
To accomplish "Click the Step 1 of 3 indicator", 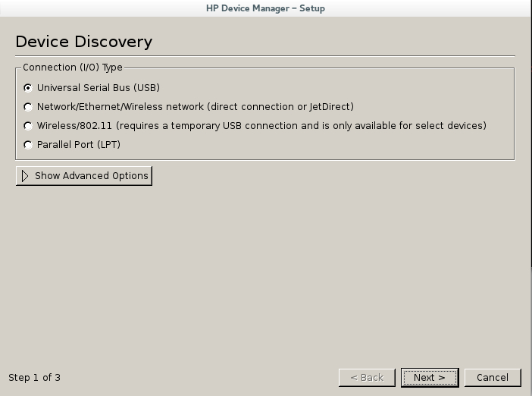I will 34,378.
